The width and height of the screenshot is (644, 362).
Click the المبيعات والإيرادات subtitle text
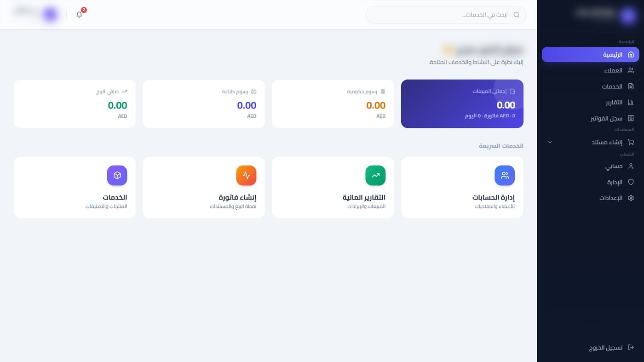click(366, 207)
